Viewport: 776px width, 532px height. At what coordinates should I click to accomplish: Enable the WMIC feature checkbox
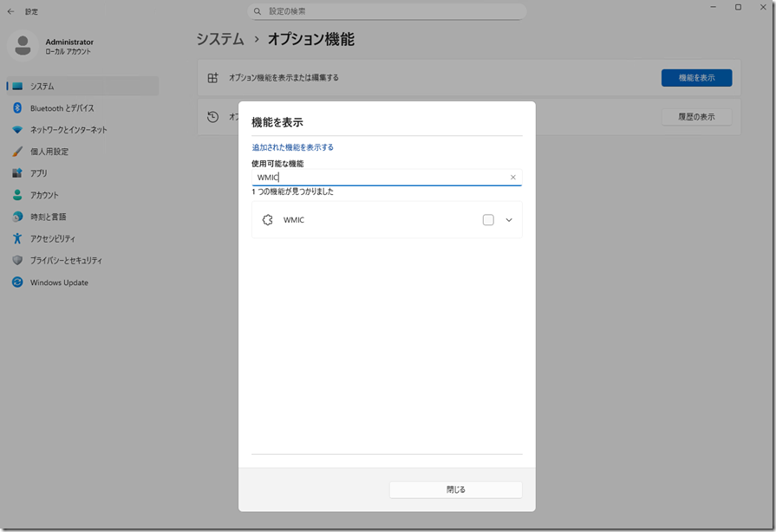point(488,219)
